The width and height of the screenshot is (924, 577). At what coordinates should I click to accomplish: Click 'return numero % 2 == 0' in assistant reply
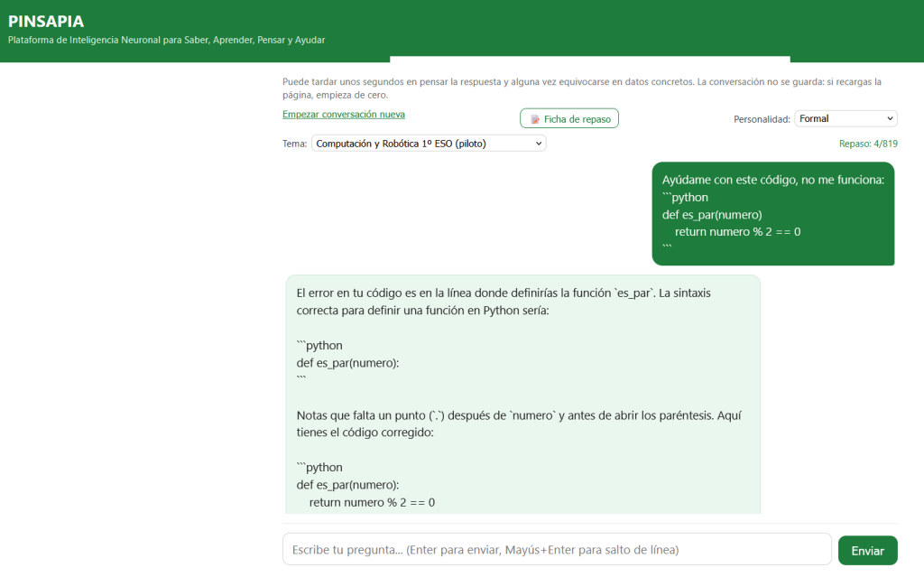[x=372, y=502]
